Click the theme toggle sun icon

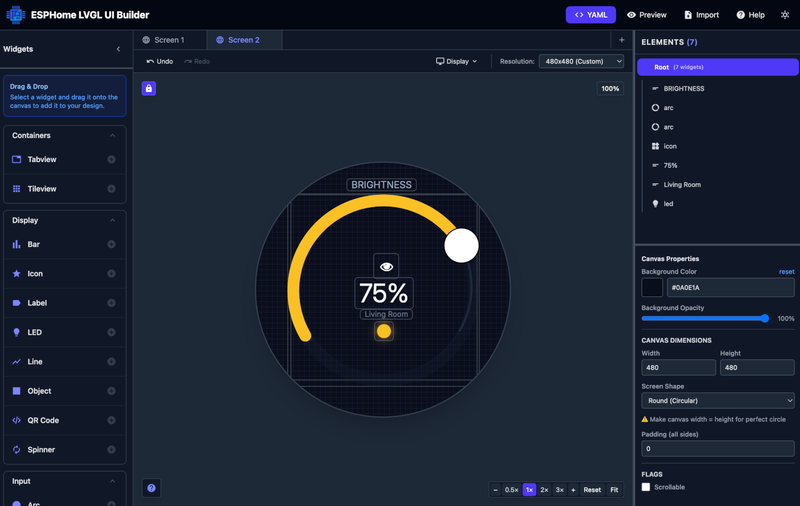coord(785,15)
